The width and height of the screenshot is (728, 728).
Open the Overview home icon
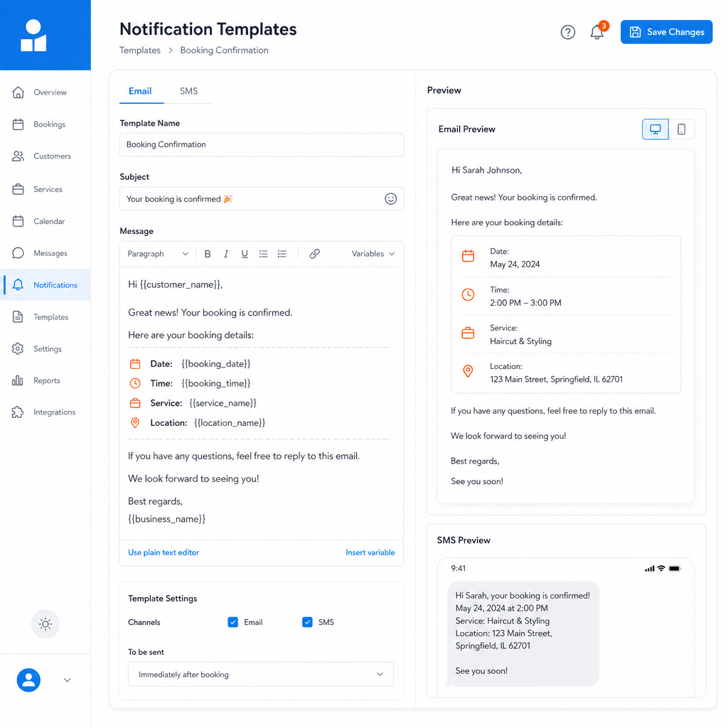point(18,92)
